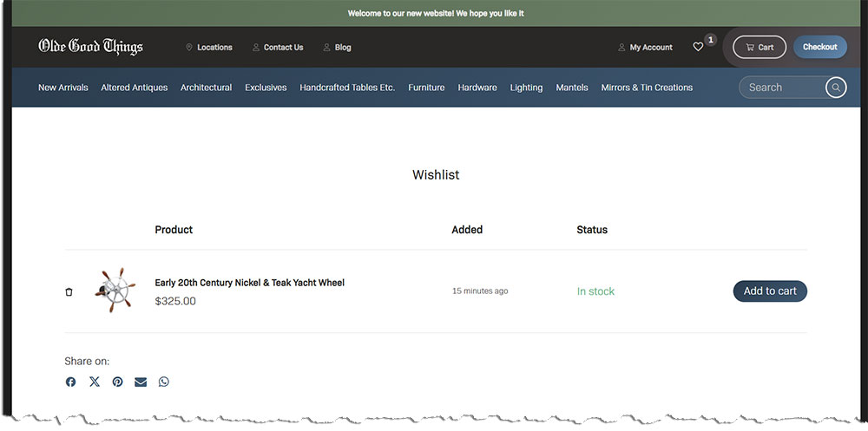The image size is (868, 431).
Task: Open Architectural menu
Action: (x=206, y=88)
